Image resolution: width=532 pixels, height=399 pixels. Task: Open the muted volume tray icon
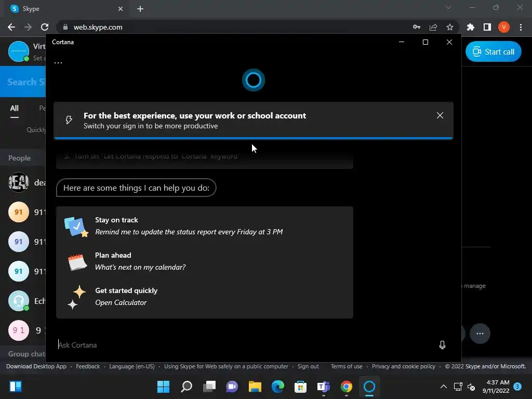click(471, 387)
